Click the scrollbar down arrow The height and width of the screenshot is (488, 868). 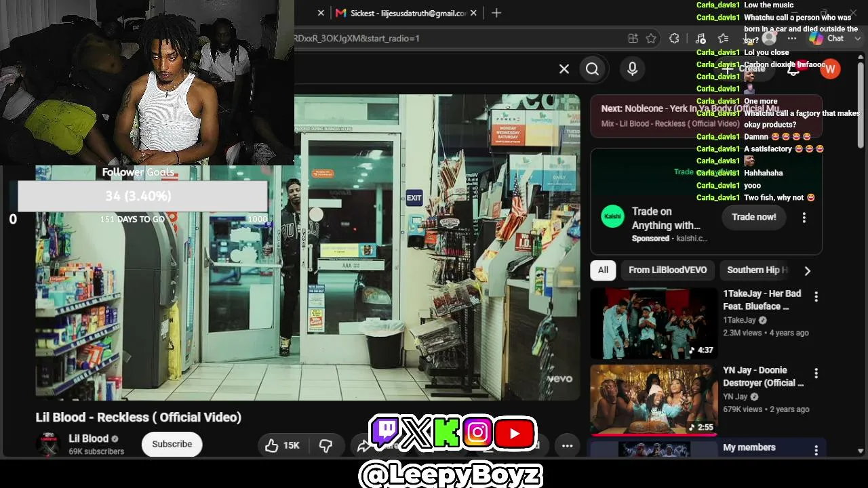pyautogui.click(x=861, y=451)
